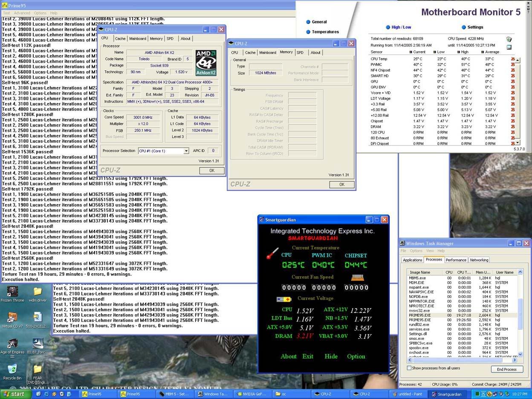
Task: Click the Task Manager process list up arrow
Action: tap(520, 272)
